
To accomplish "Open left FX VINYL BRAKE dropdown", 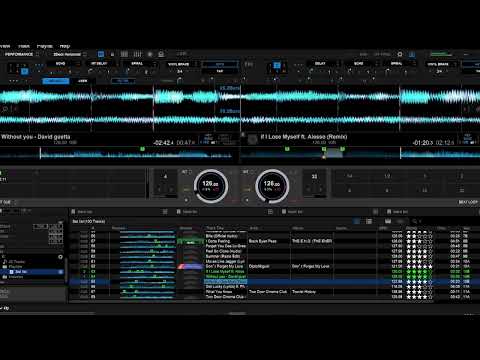I will click(x=181, y=64).
